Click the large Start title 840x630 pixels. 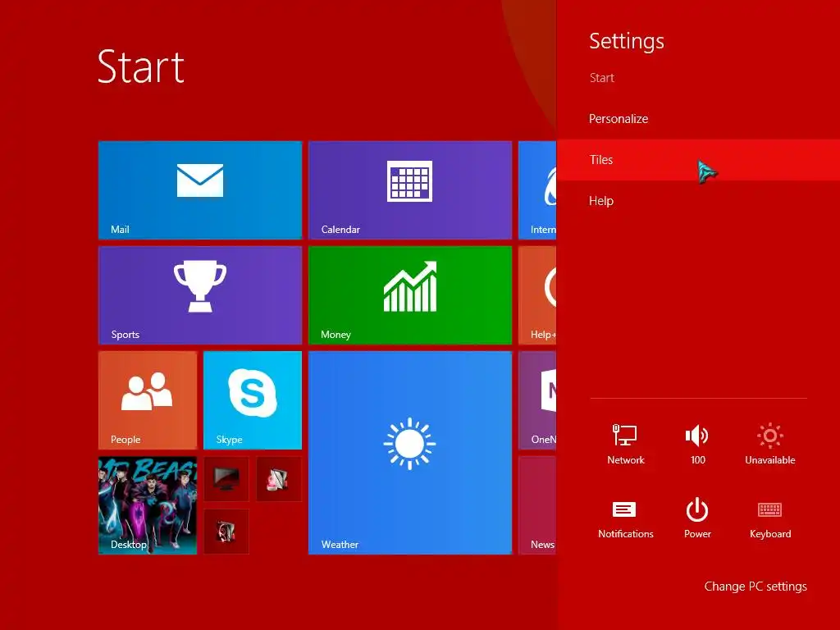click(141, 66)
